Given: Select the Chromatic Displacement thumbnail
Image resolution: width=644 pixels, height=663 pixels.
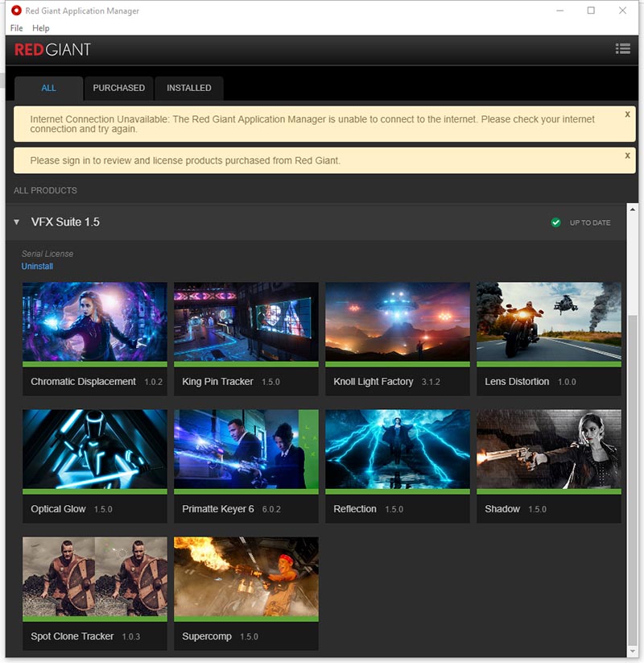Looking at the screenshot, I should click(95, 322).
